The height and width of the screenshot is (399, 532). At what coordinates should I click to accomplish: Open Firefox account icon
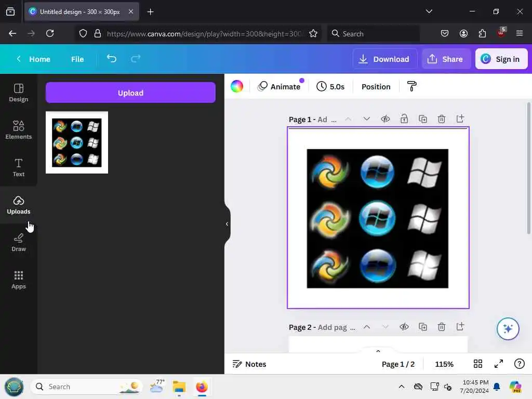click(x=463, y=33)
